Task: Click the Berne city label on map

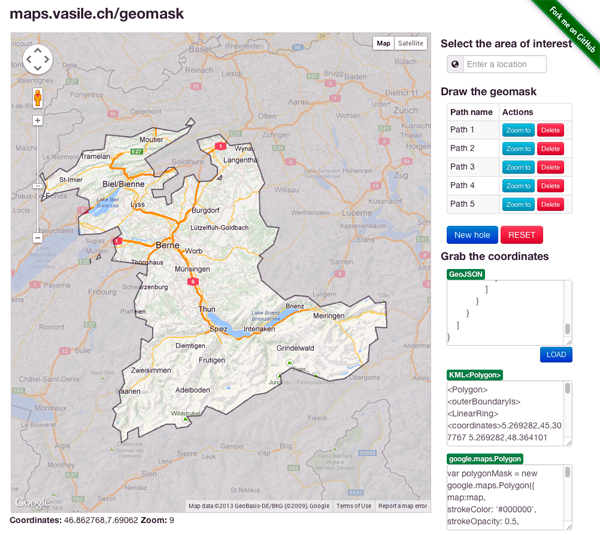Action: [x=167, y=245]
